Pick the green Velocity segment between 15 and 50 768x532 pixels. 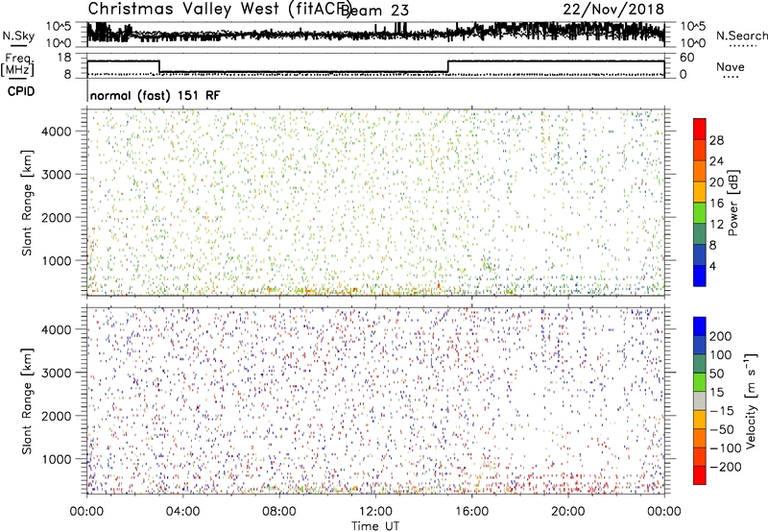(700, 382)
